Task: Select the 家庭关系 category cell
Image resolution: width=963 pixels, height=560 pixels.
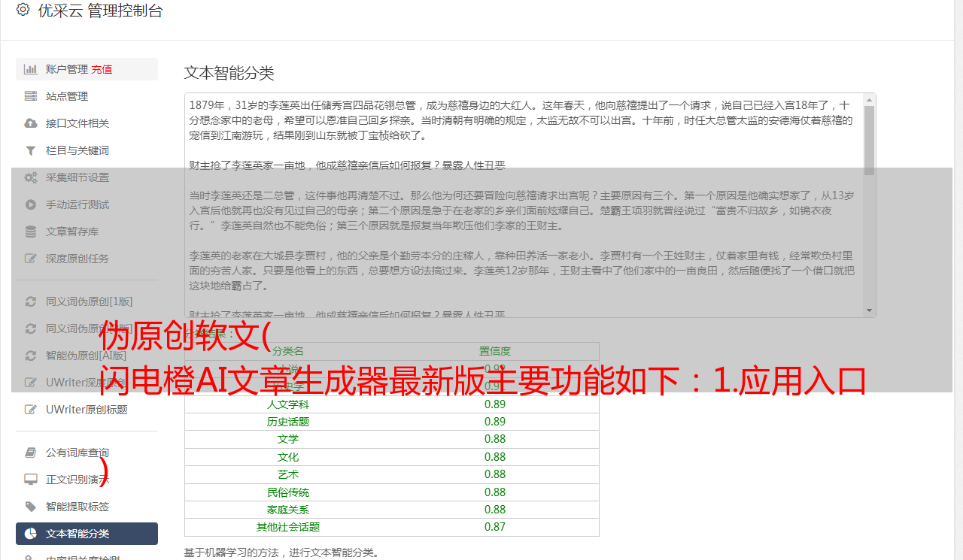Action: [288, 510]
